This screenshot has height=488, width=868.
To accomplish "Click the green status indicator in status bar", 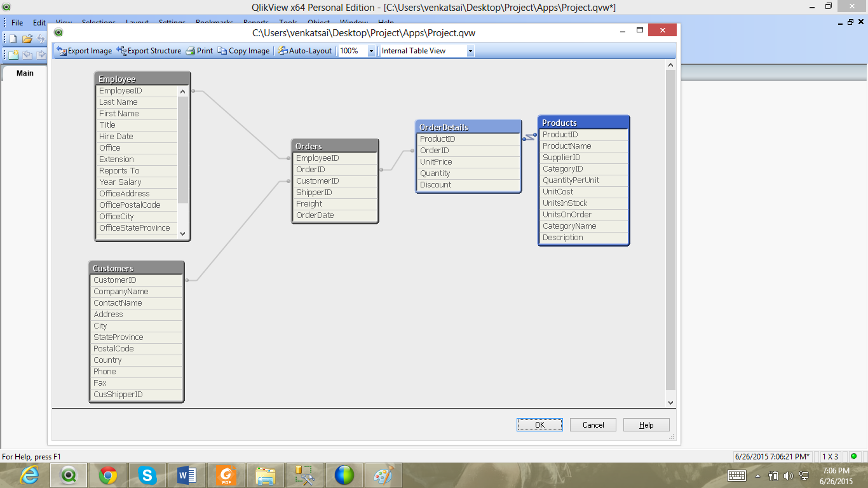I will pos(853,456).
